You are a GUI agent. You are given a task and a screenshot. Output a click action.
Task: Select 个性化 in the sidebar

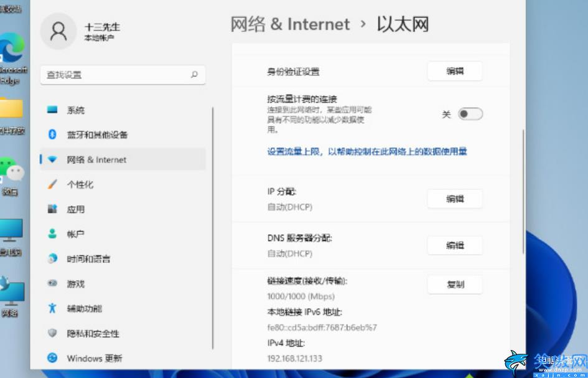[x=123, y=184]
